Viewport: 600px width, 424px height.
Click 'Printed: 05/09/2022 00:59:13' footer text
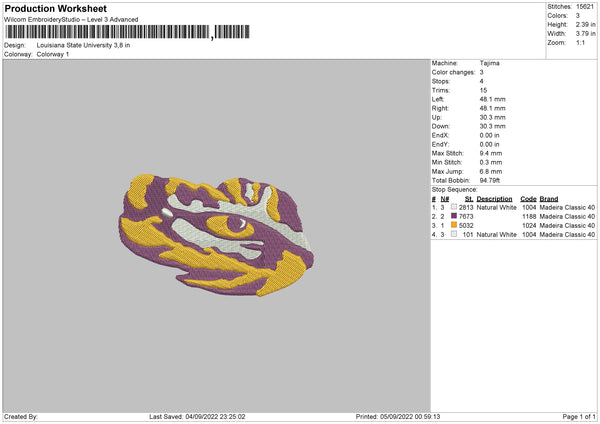point(398,417)
